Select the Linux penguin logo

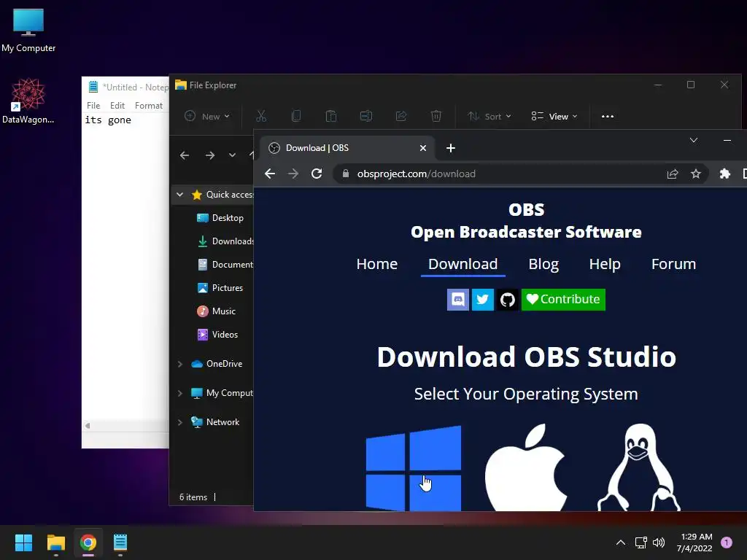pos(639,467)
